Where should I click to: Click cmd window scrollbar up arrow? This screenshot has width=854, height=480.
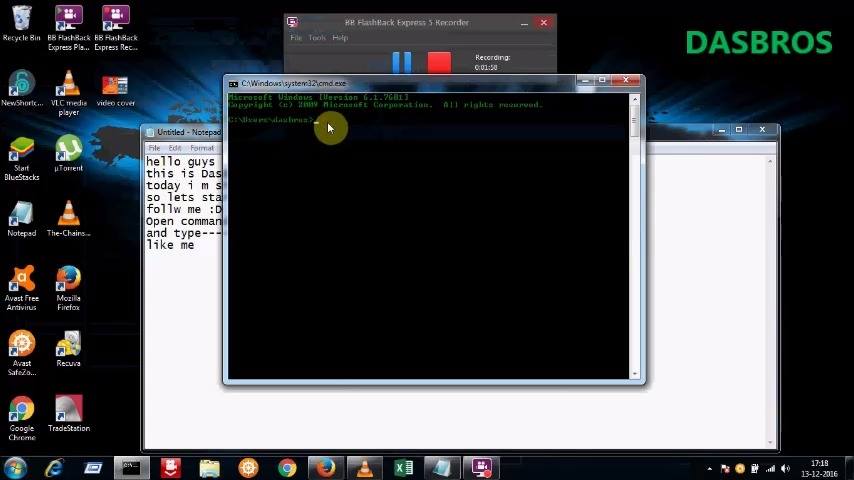(635, 100)
